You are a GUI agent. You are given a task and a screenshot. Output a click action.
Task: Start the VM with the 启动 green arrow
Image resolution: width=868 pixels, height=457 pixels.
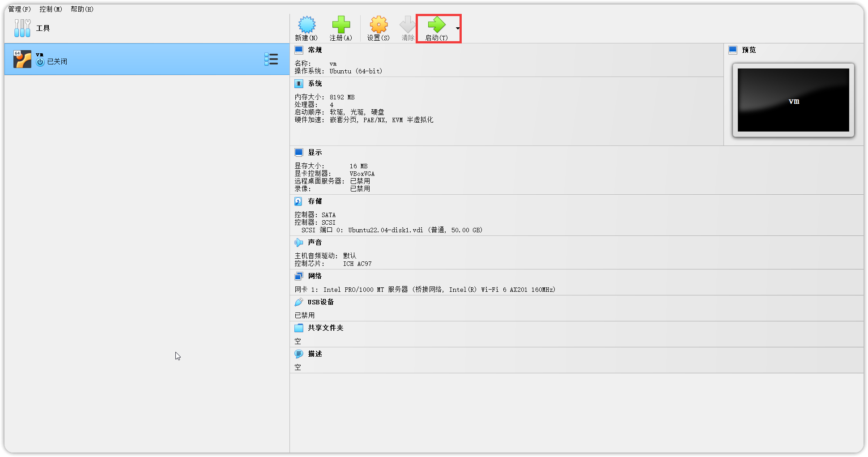(x=436, y=25)
